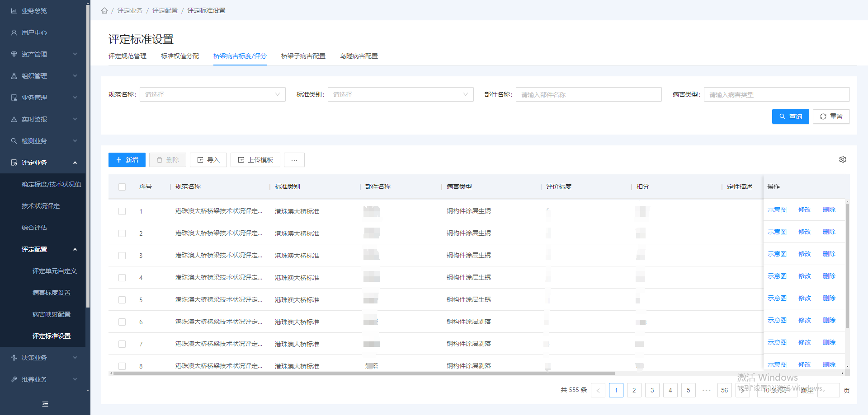Screen dimensions: 868x415
Task: Focus the 病害类型 input field
Action: pyautogui.click(x=777, y=94)
